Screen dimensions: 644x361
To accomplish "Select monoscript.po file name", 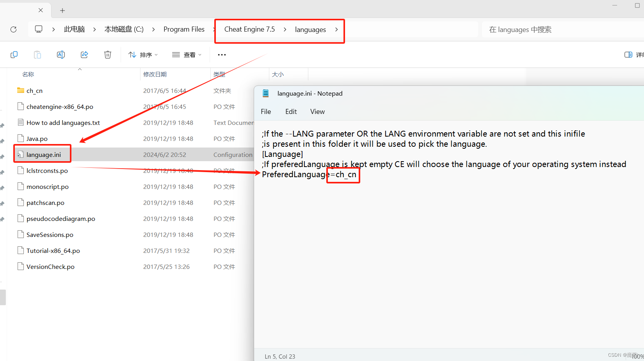I will [48, 187].
